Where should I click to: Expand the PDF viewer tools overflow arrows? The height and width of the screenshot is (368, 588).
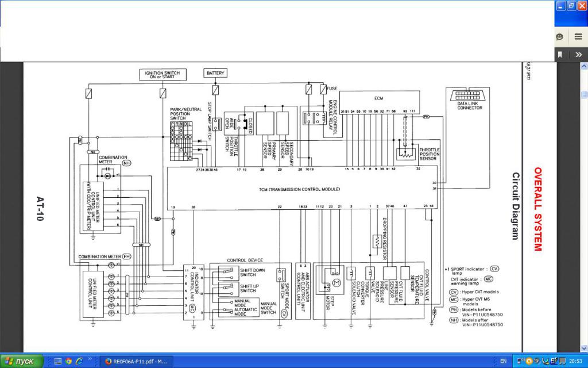579,55
